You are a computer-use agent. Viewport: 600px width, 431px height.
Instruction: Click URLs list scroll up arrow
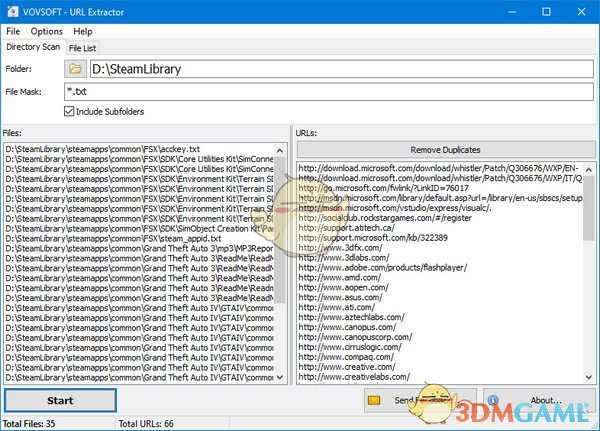tap(589, 169)
